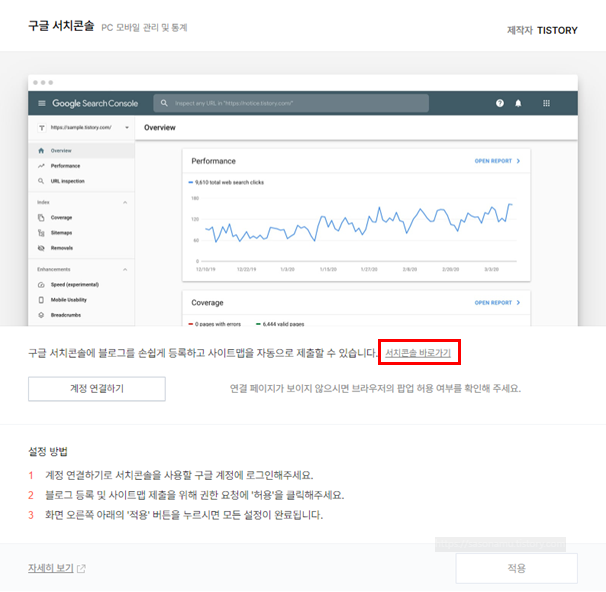Open the notifications bell icon
Screen dimensions: 606x592
(x=518, y=103)
